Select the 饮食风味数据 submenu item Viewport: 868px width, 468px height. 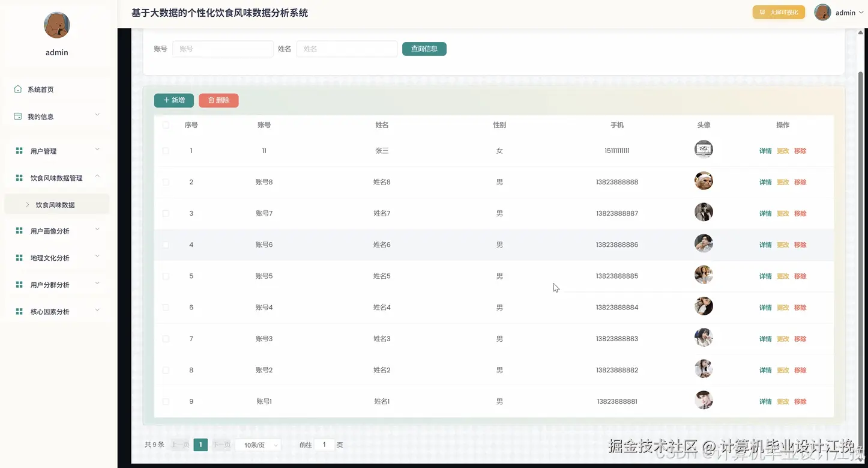[x=57, y=205]
